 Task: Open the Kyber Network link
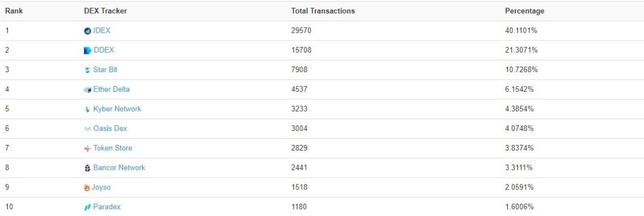click(117, 109)
